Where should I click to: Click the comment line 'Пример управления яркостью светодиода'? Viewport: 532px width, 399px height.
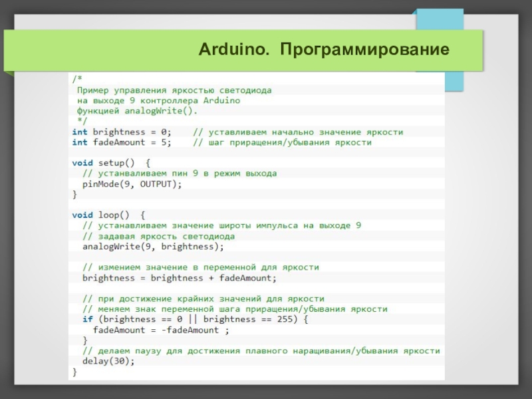tap(174, 90)
